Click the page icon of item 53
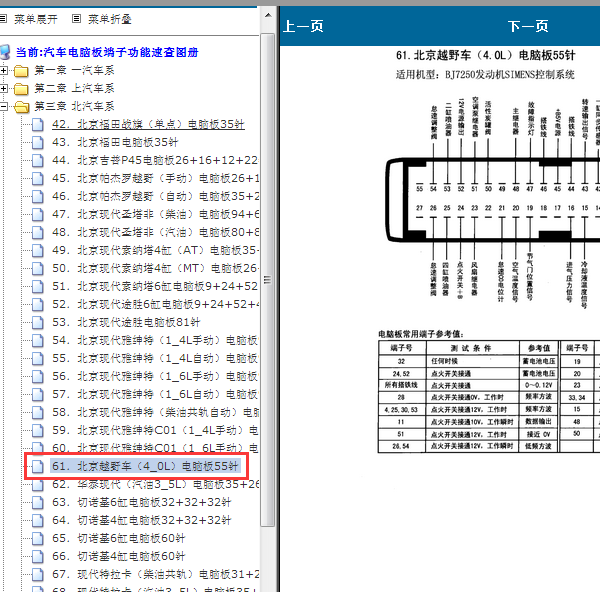The height and width of the screenshot is (592, 600). [38, 322]
